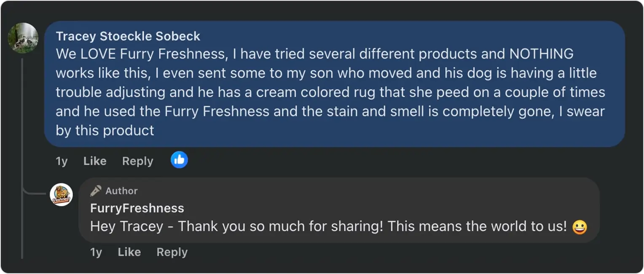Click the Author label text
This screenshot has width=644, height=274.
coord(121,191)
